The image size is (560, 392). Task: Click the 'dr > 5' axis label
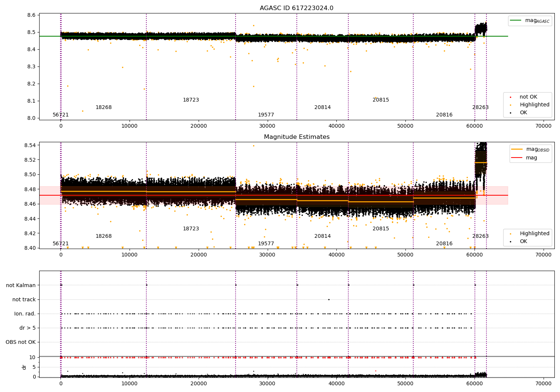[x=28, y=328]
